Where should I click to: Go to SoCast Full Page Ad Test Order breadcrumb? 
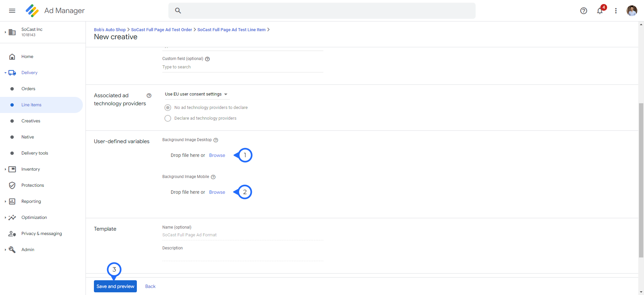tap(161, 30)
